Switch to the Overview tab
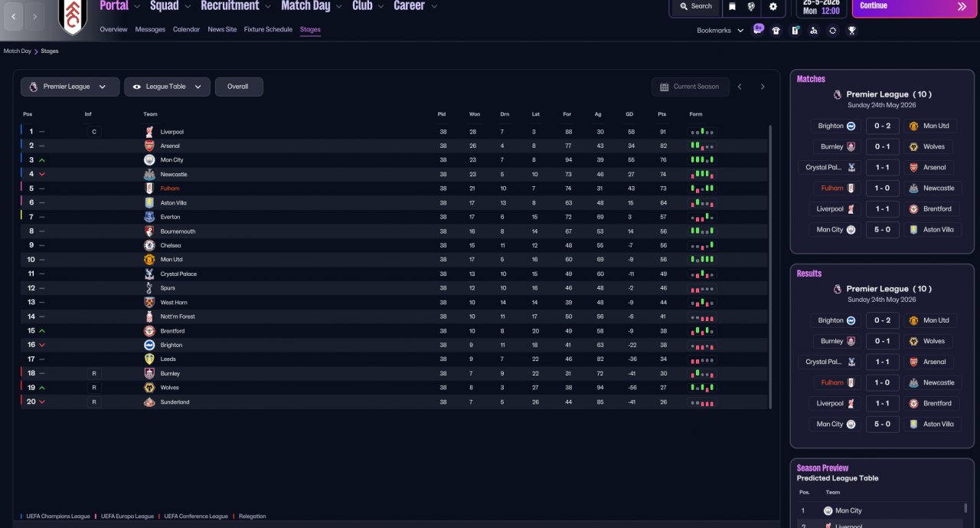980x528 pixels. [x=113, y=29]
